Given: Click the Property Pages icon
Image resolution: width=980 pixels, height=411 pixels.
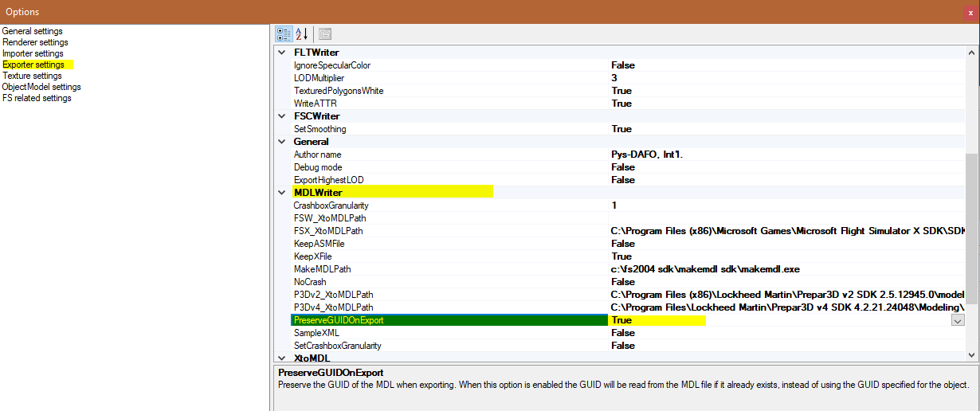Looking at the screenshot, I should [x=325, y=33].
